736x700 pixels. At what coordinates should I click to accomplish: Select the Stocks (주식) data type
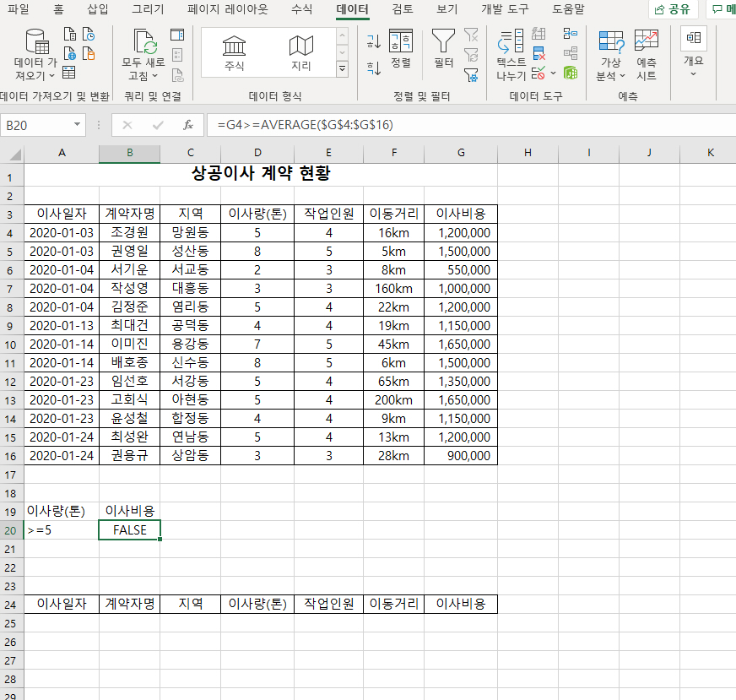click(235, 52)
